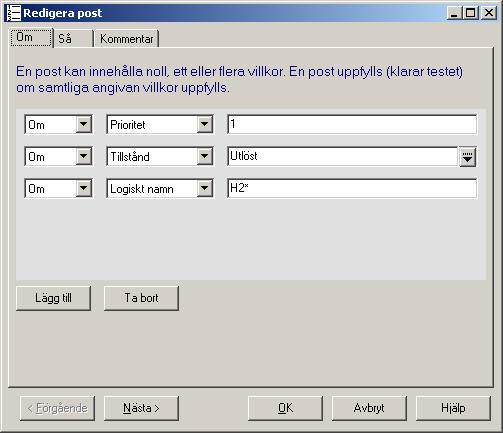
Task: Open the Utlöst value picker arrow
Action: pos(467,157)
